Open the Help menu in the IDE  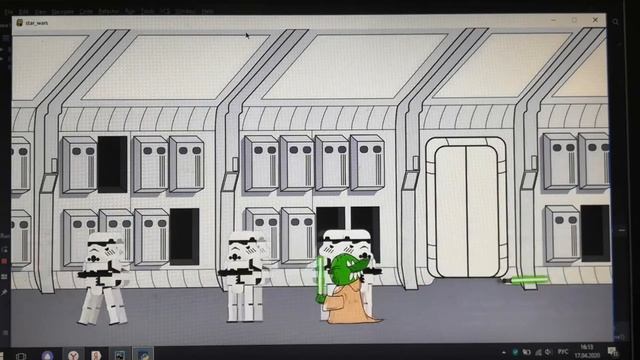[208, 12]
